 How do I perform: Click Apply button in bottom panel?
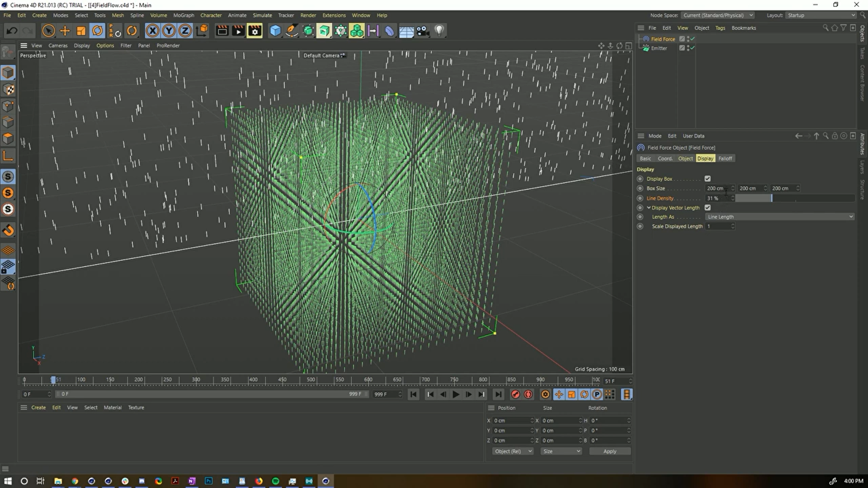point(609,451)
